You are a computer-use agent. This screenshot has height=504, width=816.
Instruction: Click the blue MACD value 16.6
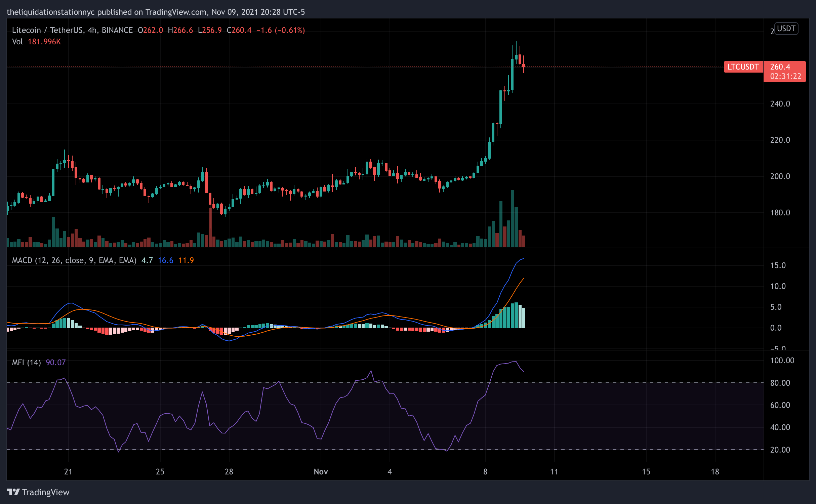[165, 260]
